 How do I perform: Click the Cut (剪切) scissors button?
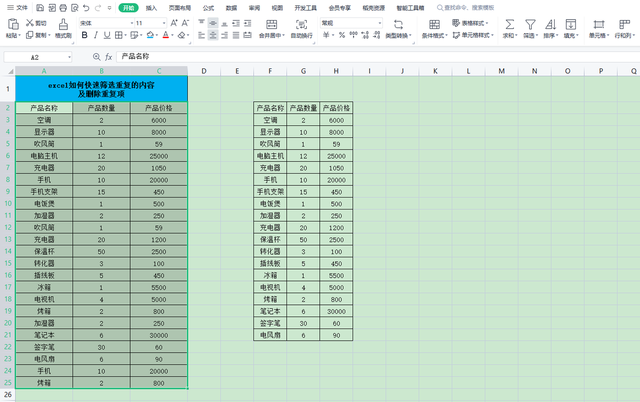36,23
